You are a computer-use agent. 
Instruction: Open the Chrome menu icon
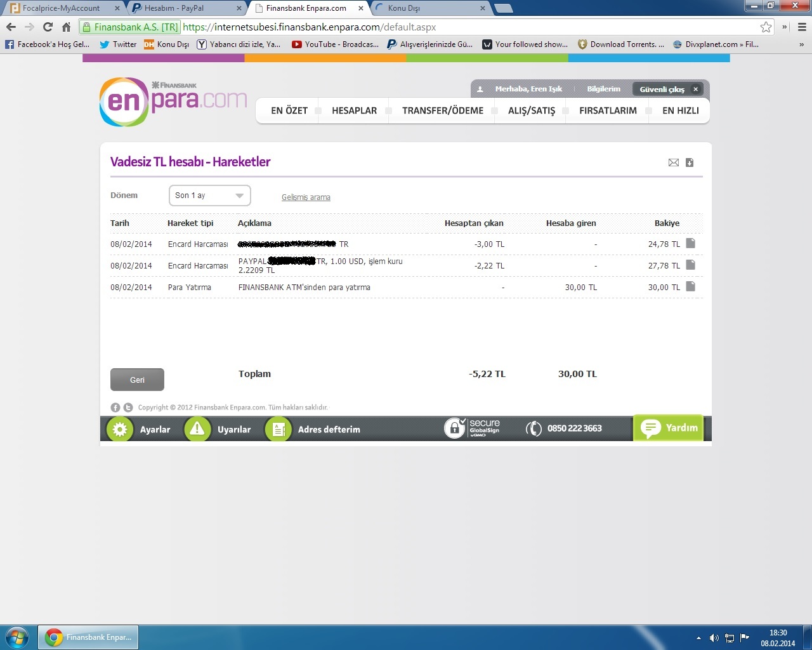point(802,27)
